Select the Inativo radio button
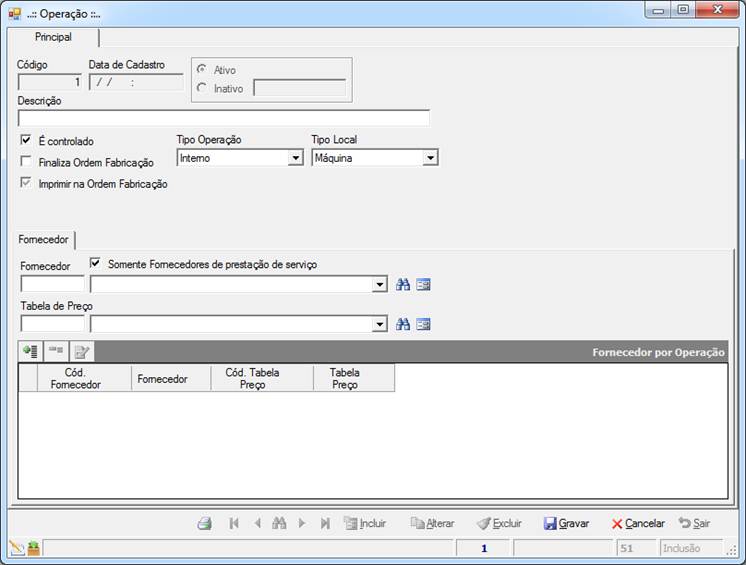746x565 pixels. click(x=202, y=88)
